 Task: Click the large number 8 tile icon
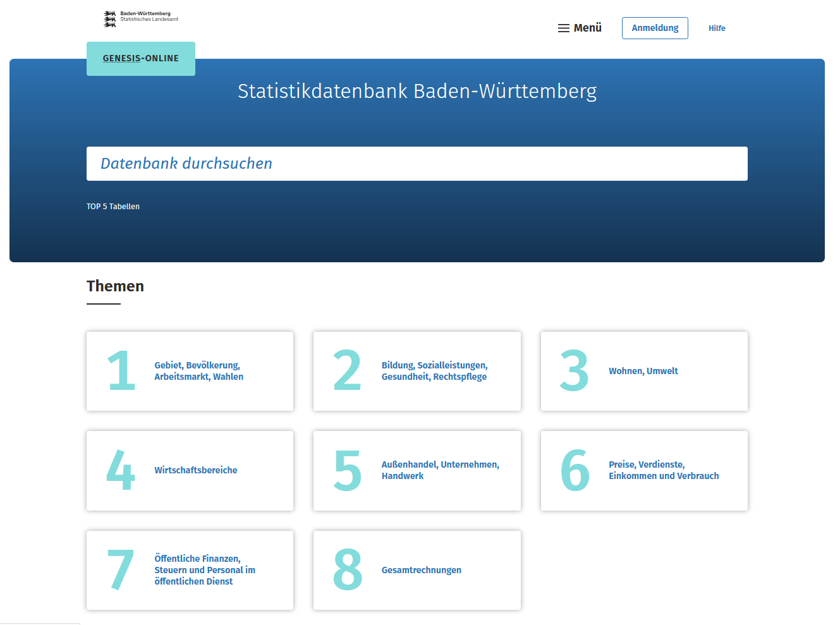click(x=347, y=570)
